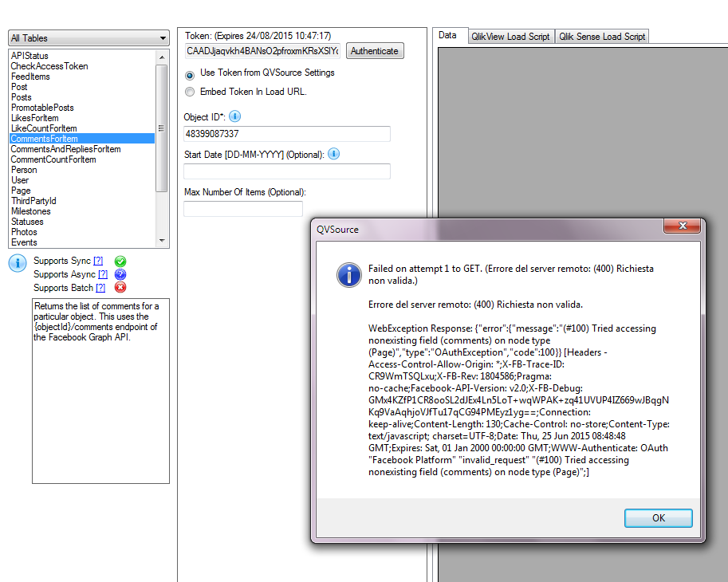Switch to the Data tab
Image resolution: width=728 pixels, height=582 pixels.
[447, 35]
